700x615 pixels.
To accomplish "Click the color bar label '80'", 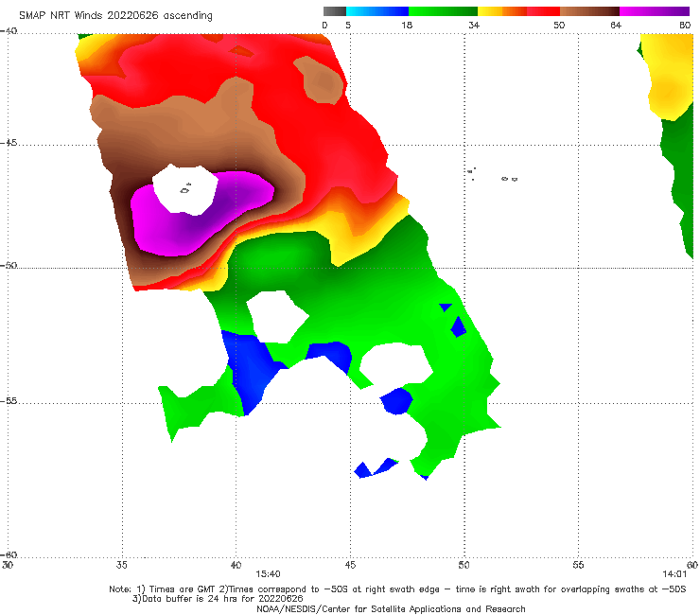I will 685,26.
